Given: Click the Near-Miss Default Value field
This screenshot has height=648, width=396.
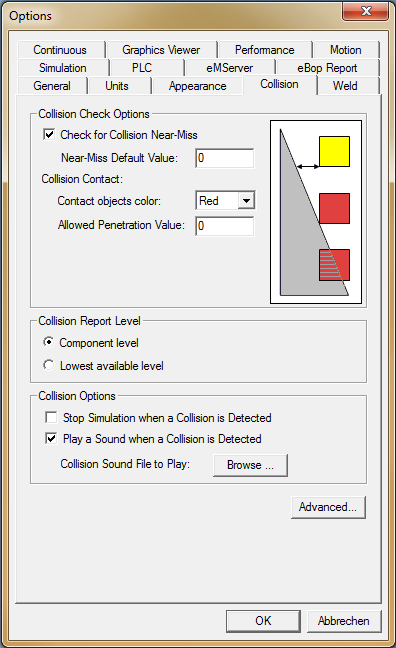Looking at the screenshot, I should point(225,158).
